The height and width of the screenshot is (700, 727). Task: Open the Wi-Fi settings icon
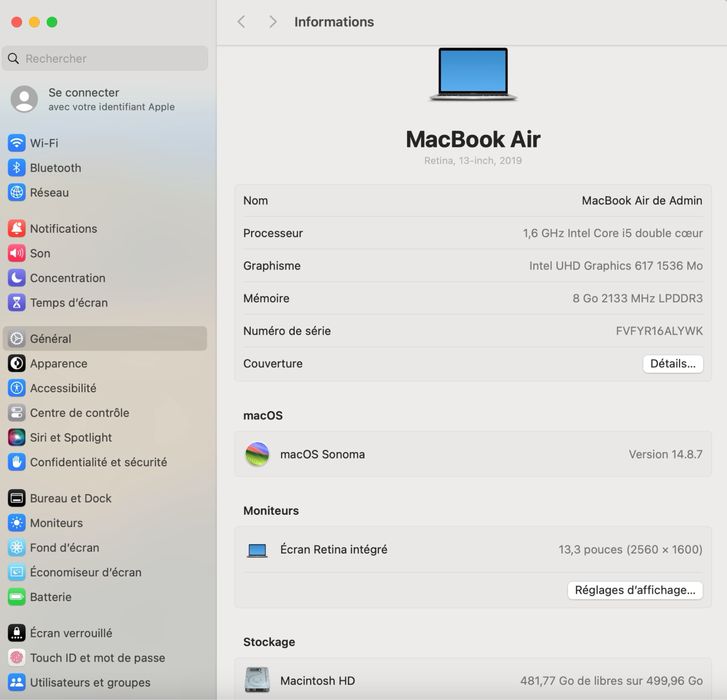tap(17, 143)
